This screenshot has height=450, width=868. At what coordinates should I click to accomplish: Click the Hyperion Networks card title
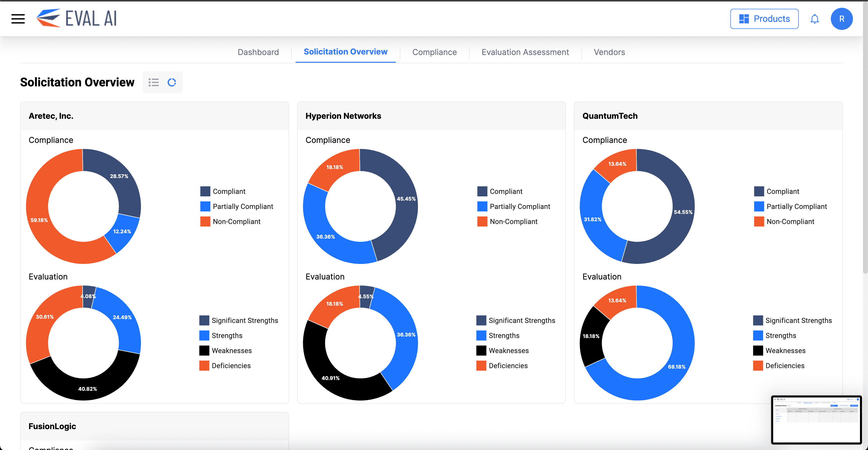[x=343, y=116]
